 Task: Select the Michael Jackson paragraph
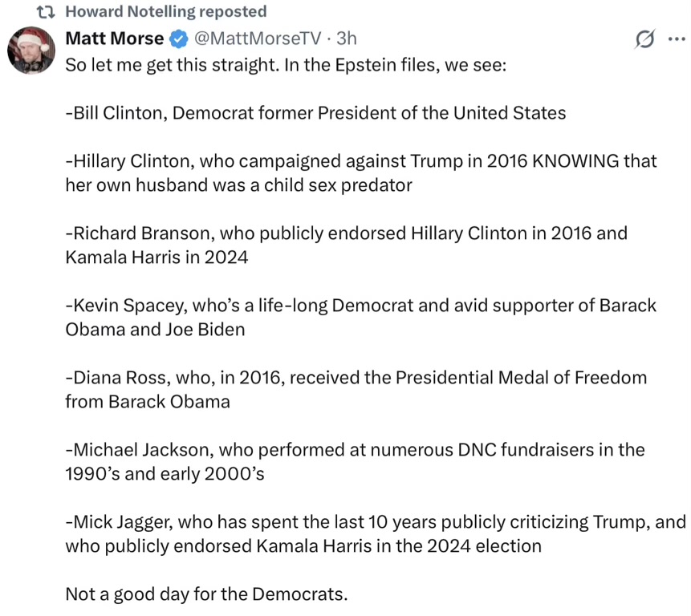[x=353, y=461]
